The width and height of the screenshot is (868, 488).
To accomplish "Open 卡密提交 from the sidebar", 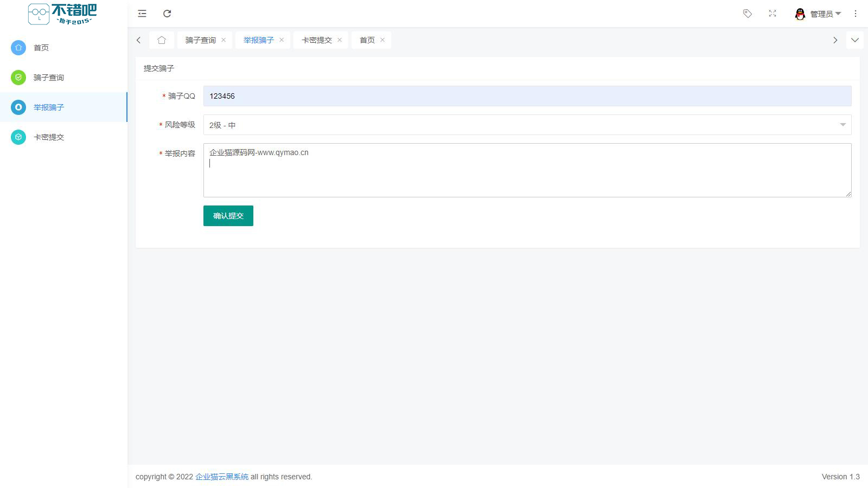I will [49, 137].
